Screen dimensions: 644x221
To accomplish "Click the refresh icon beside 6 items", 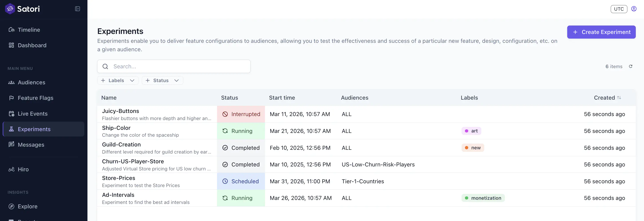I will pyautogui.click(x=630, y=66).
